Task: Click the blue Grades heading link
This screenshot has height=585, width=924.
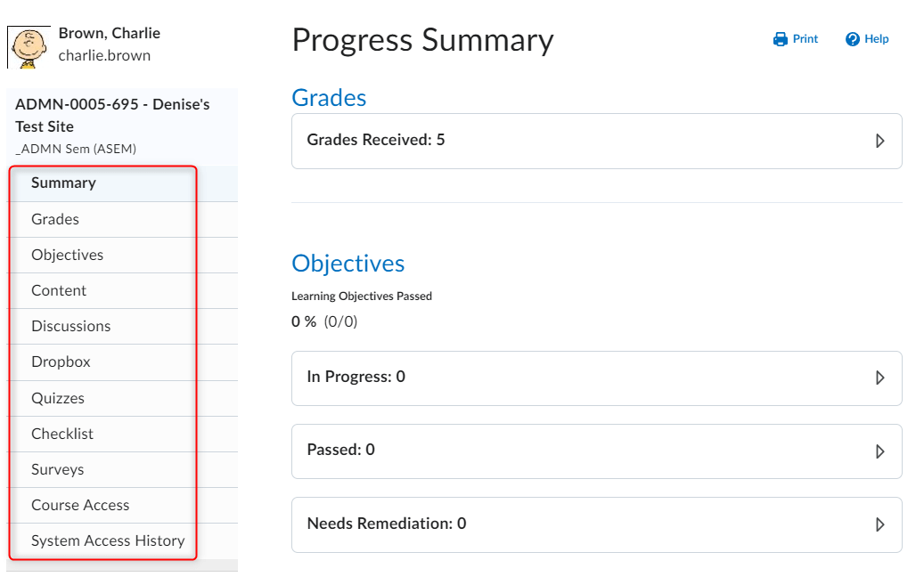Action: 329,98
